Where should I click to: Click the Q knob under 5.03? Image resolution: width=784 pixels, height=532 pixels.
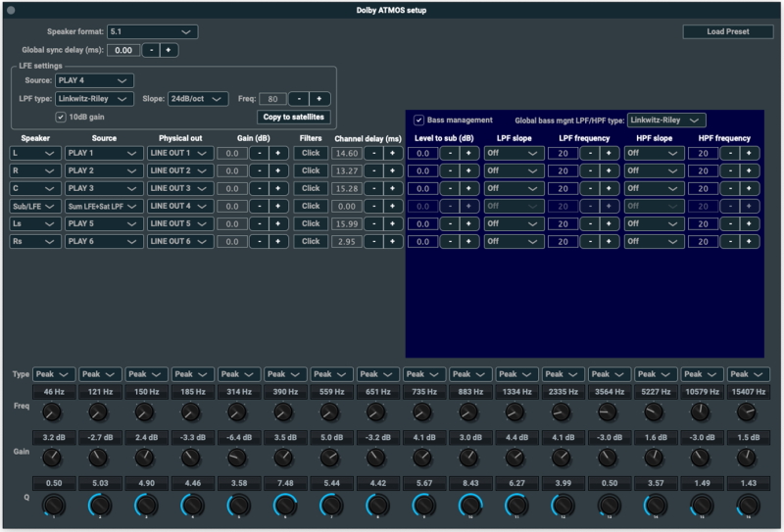click(x=100, y=505)
